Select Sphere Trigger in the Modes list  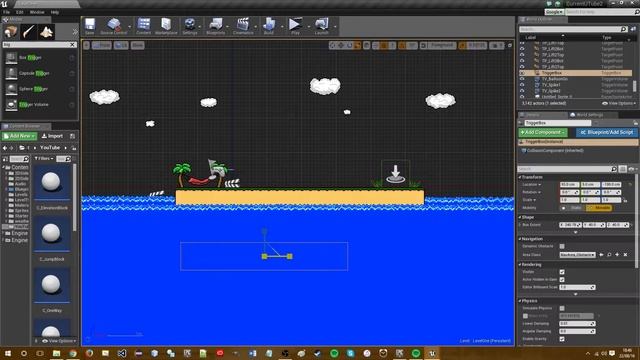40,89
